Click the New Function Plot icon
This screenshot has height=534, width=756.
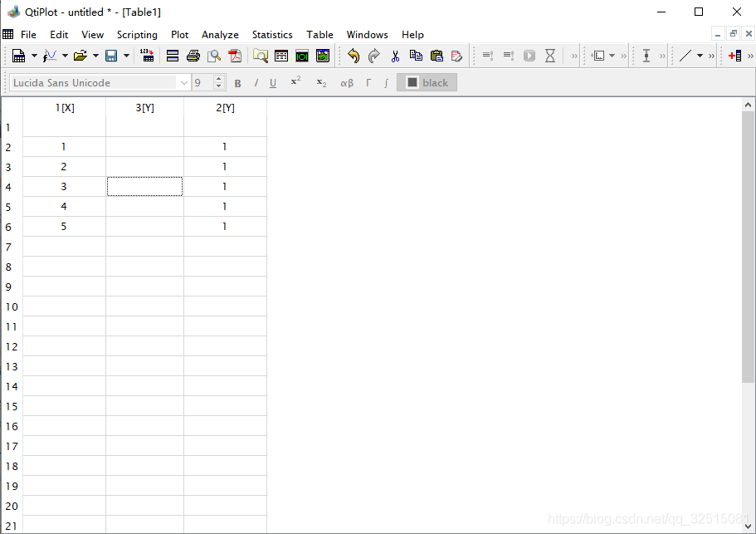[x=50, y=56]
